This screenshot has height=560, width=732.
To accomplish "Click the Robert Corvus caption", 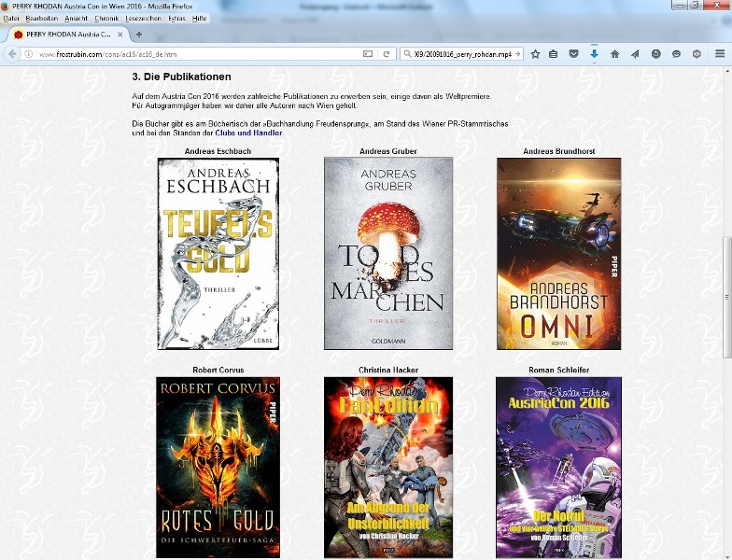I will (218, 370).
